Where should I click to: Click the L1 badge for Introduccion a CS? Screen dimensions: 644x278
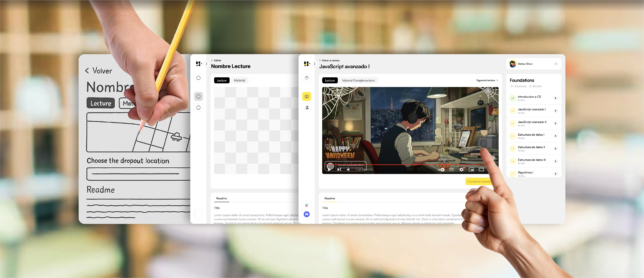click(512, 98)
